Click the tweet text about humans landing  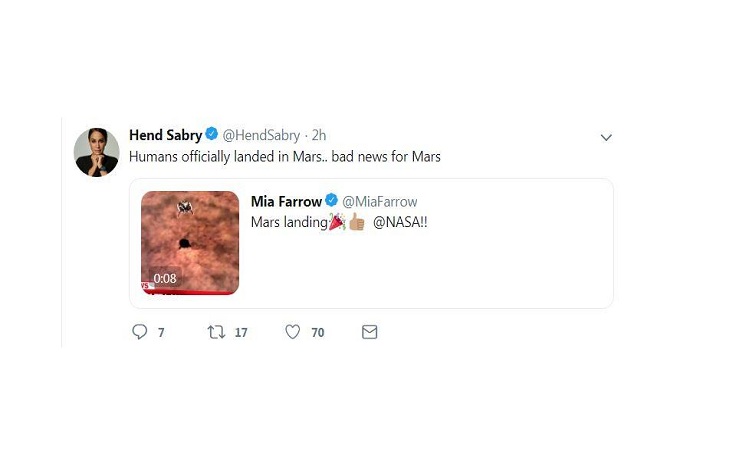[x=285, y=157]
